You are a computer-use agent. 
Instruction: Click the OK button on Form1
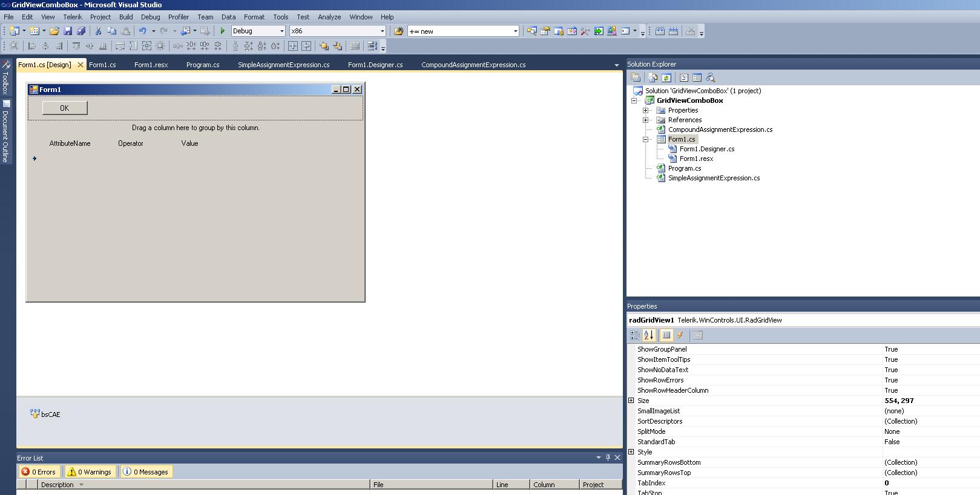(65, 108)
